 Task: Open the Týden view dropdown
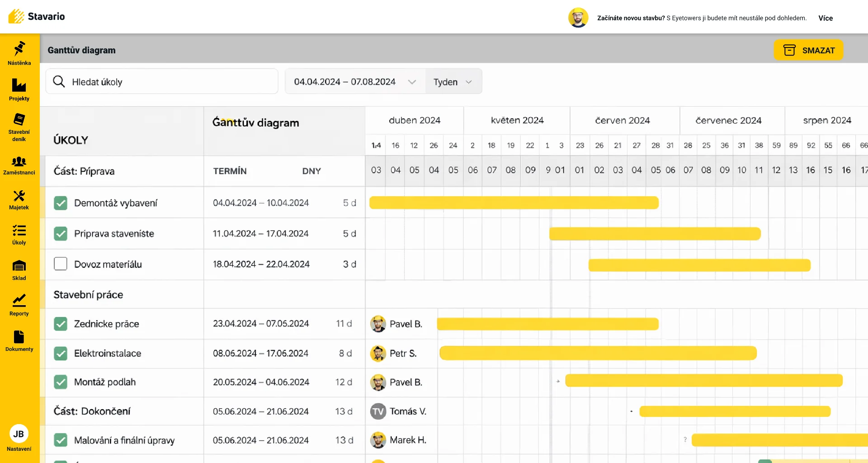[x=453, y=81]
